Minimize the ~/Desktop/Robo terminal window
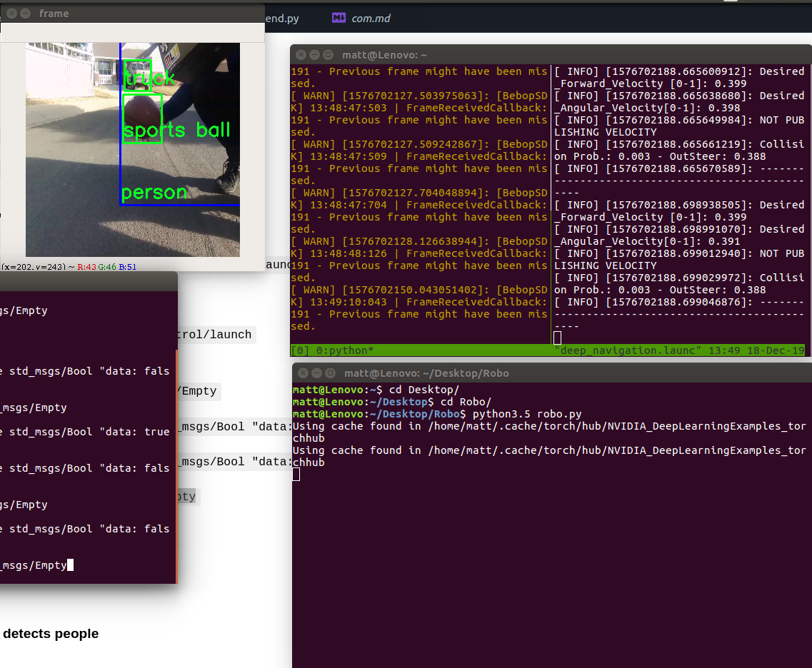812x668 pixels. point(317,373)
